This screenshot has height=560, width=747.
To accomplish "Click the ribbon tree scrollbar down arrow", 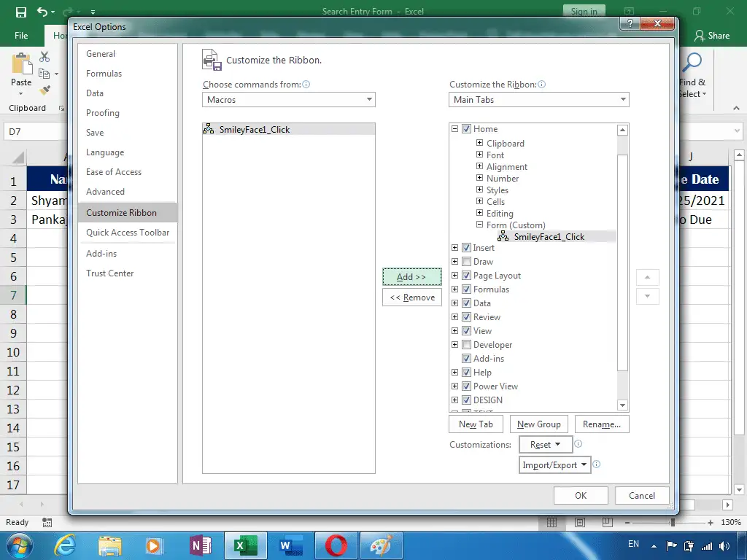I will [622, 405].
